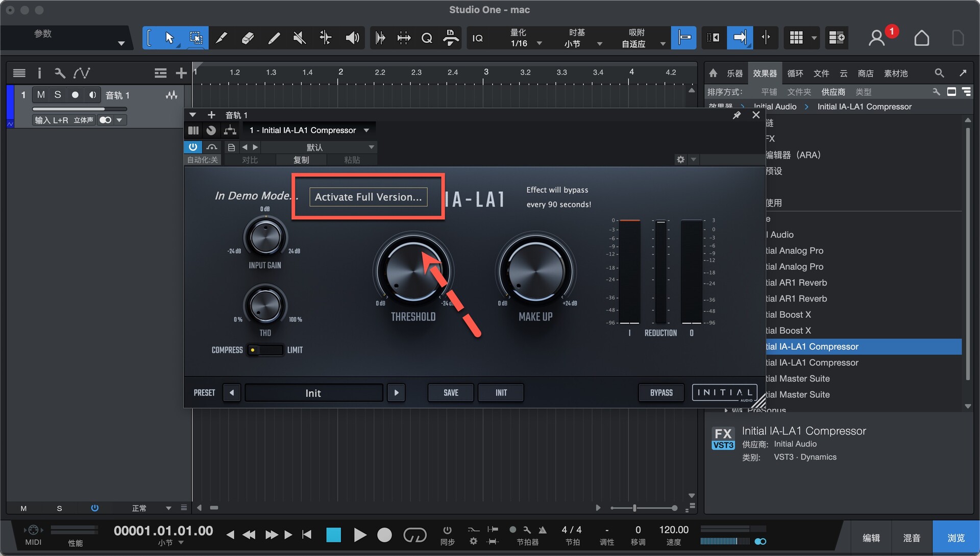Click plugin INIT button

click(501, 393)
